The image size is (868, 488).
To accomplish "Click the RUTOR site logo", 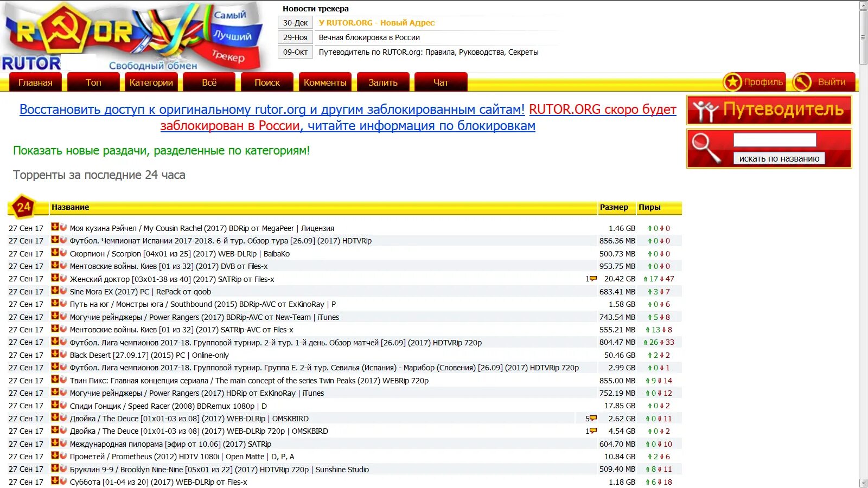I will [x=133, y=36].
